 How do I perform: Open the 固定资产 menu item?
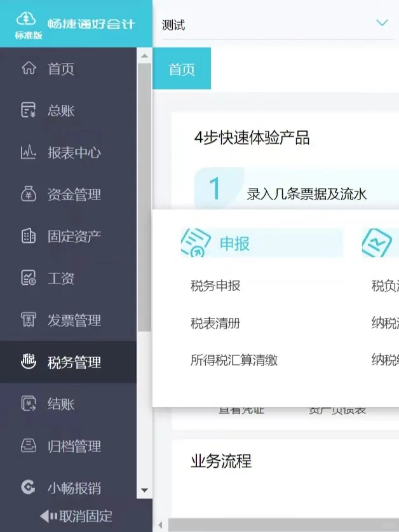pos(68,236)
